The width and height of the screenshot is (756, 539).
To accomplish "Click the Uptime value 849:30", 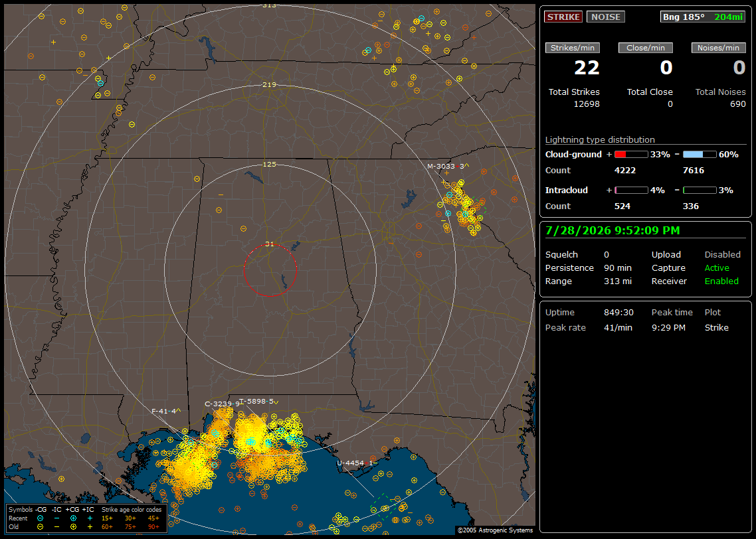I will click(618, 313).
